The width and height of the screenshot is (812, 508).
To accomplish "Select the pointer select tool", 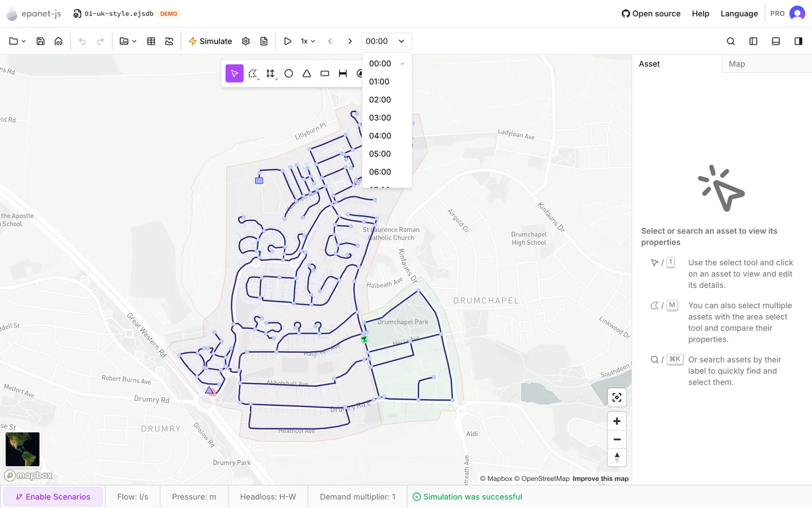I will tap(235, 73).
